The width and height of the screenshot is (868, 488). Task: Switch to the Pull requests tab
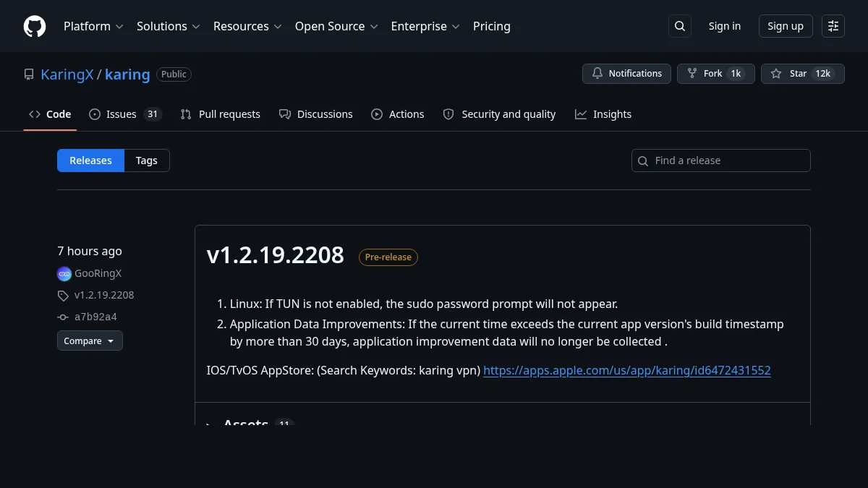221,114
